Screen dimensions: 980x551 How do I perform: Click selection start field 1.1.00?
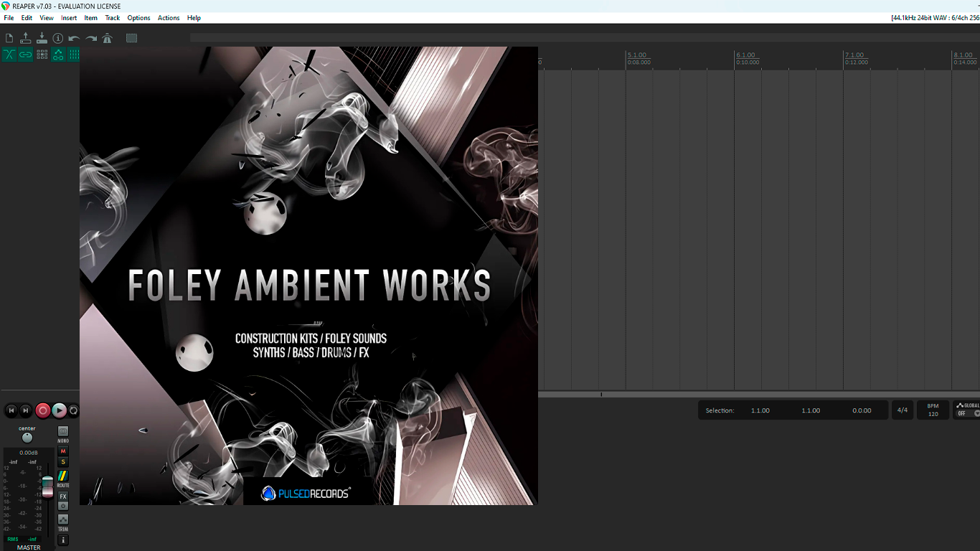(x=760, y=410)
